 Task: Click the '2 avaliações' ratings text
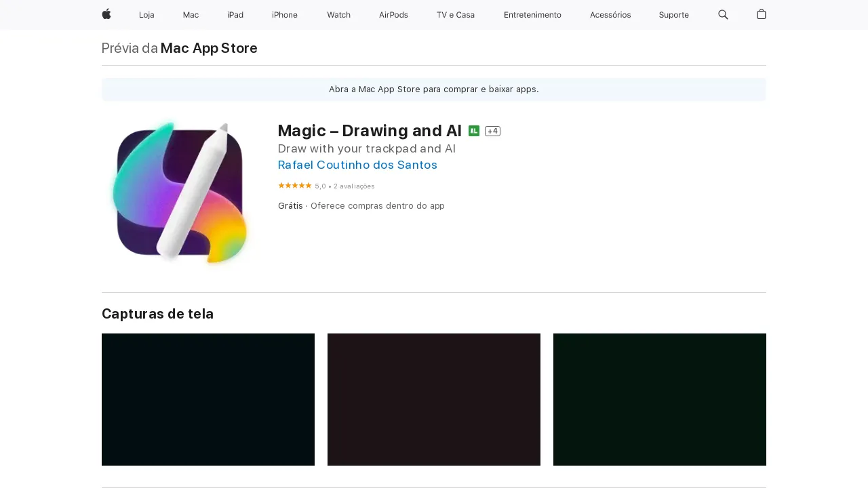[354, 186]
